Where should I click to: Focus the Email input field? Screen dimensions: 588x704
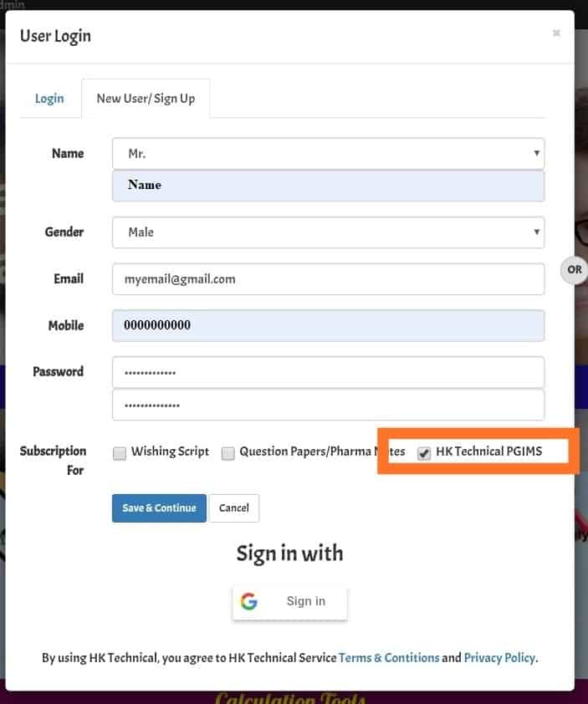tap(329, 278)
